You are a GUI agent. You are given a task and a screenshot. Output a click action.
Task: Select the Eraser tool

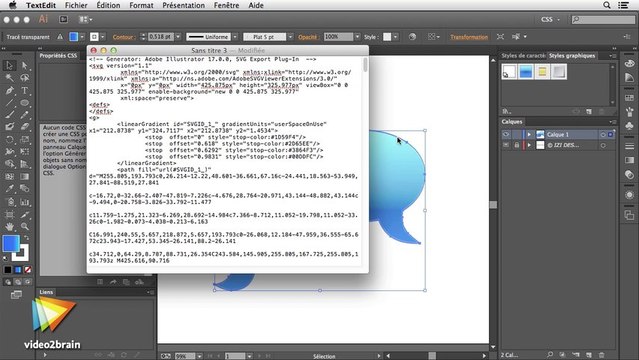click(25, 127)
